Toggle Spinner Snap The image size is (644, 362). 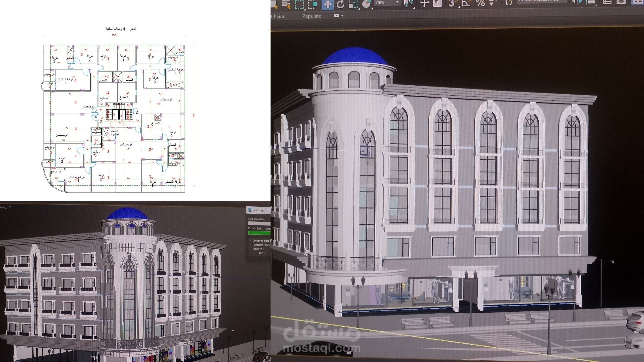492,4
